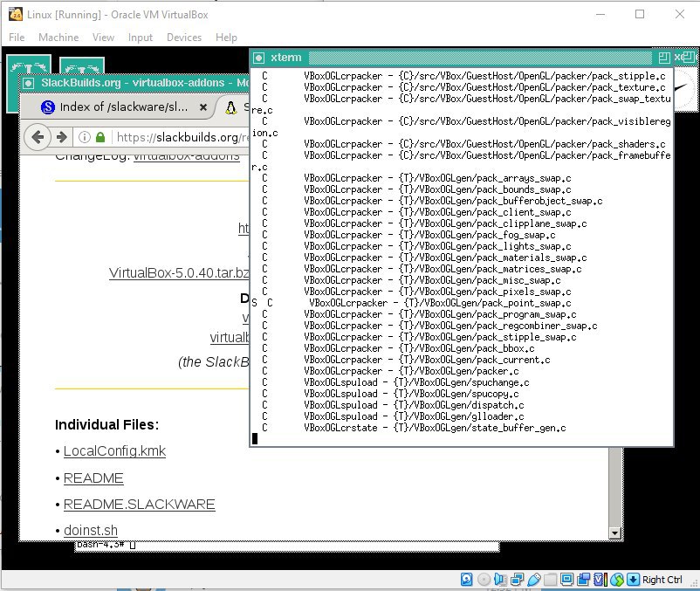Open the Input menu
The image size is (700, 591).
coord(141,38)
